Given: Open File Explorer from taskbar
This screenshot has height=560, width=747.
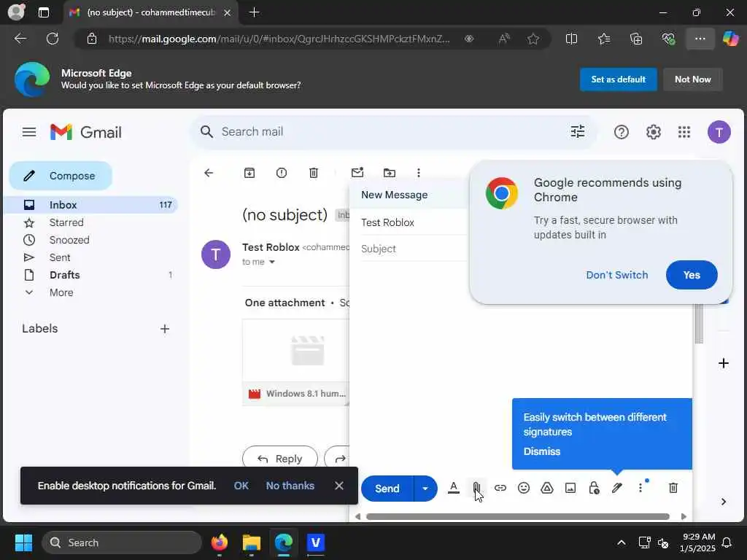Looking at the screenshot, I should (x=251, y=542).
